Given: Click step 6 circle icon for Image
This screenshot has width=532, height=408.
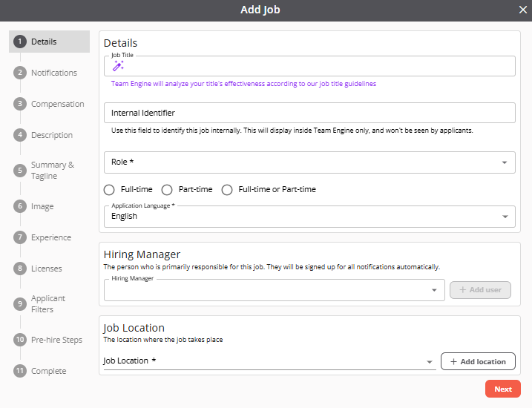Looking at the screenshot, I should pos(20,206).
